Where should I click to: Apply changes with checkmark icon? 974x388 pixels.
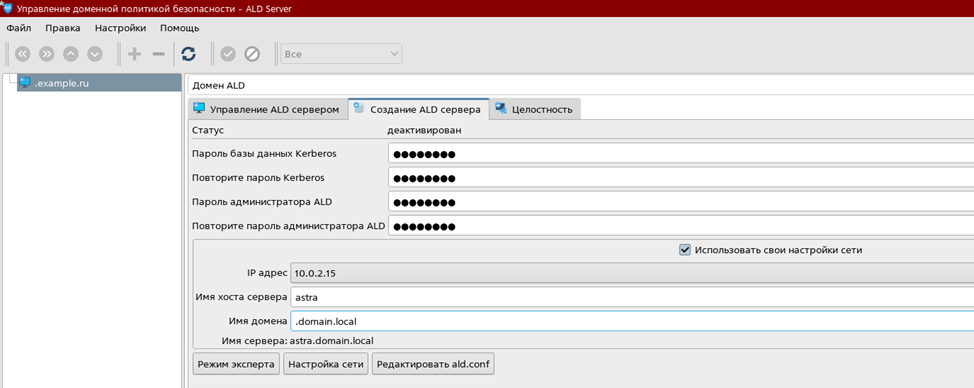point(228,54)
